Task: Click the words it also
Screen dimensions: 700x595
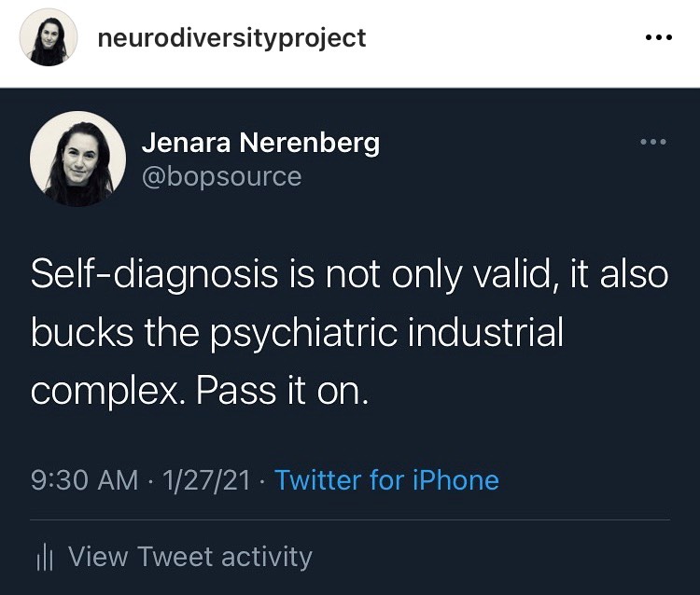Action: pyautogui.click(x=619, y=273)
